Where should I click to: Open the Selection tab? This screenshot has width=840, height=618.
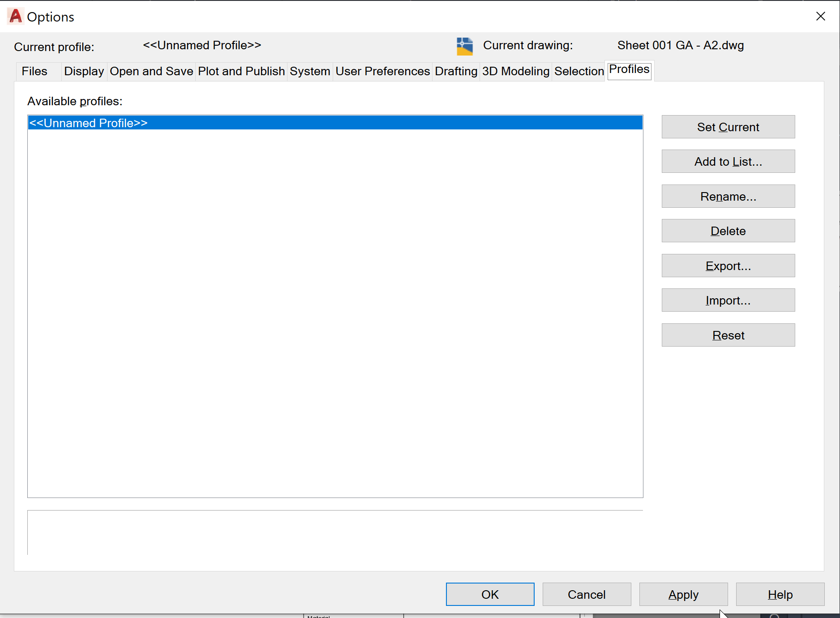[x=579, y=71]
